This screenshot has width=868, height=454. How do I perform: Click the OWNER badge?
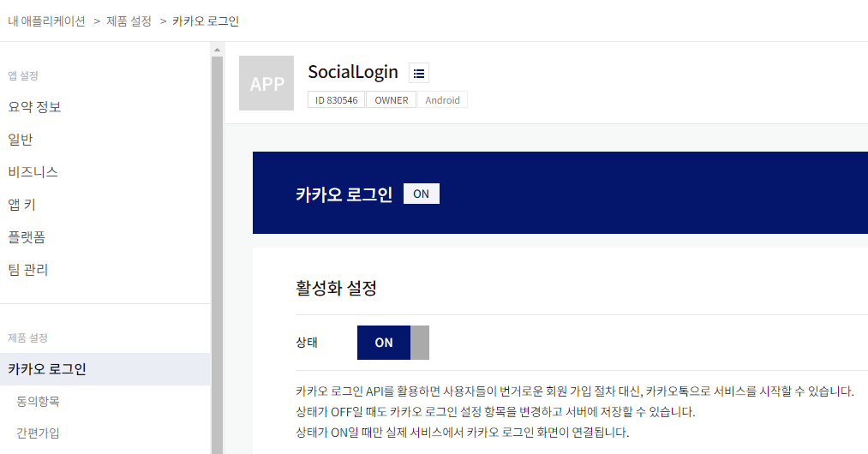coord(392,100)
